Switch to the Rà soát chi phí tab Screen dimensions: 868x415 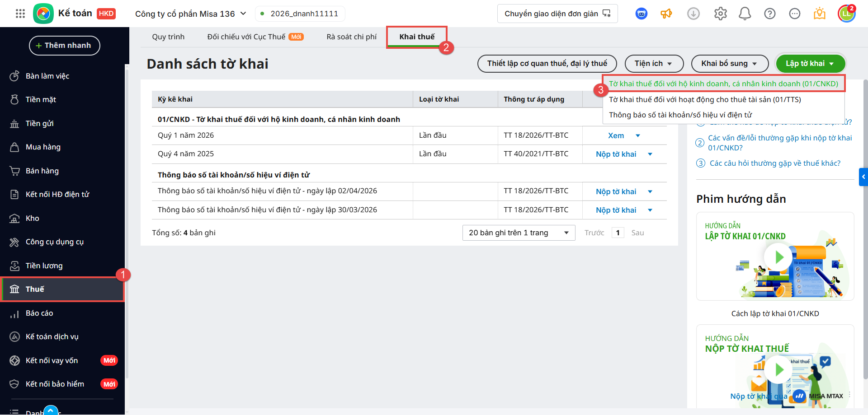pos(351,37)
